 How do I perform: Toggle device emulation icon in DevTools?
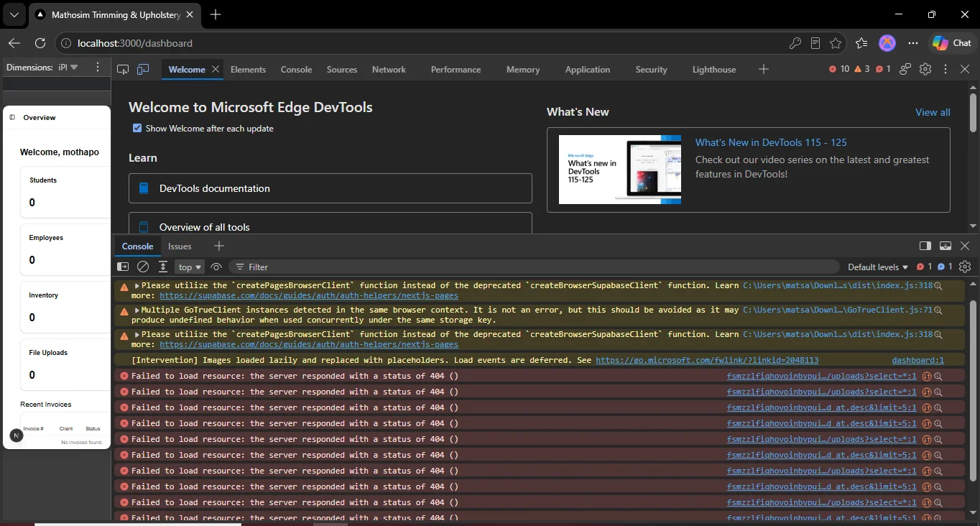coord(143,69)
